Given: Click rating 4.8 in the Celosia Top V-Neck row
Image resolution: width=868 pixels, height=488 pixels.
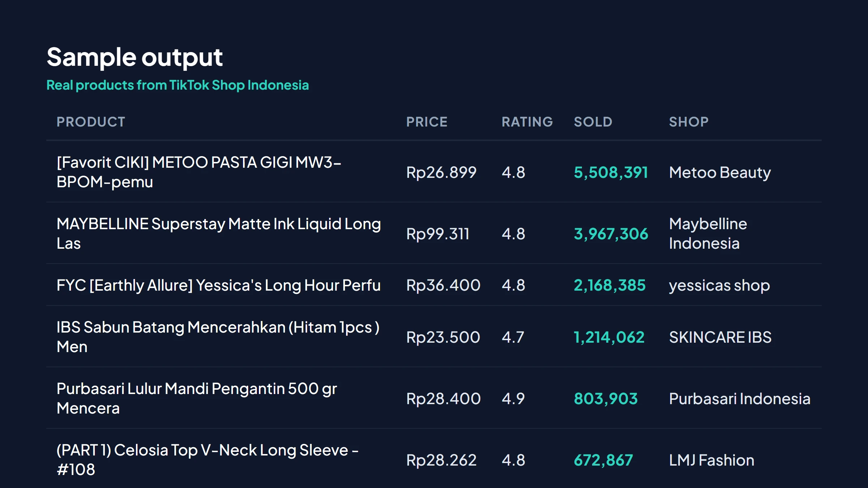Looking at the screenshot, I should pyautogui.click(x=513, y=460).
